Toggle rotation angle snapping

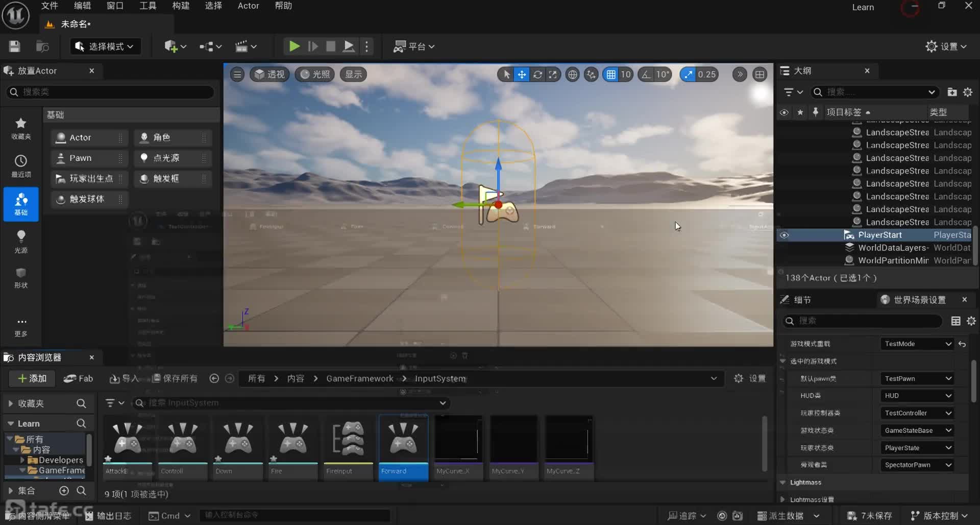coord(647,75)
